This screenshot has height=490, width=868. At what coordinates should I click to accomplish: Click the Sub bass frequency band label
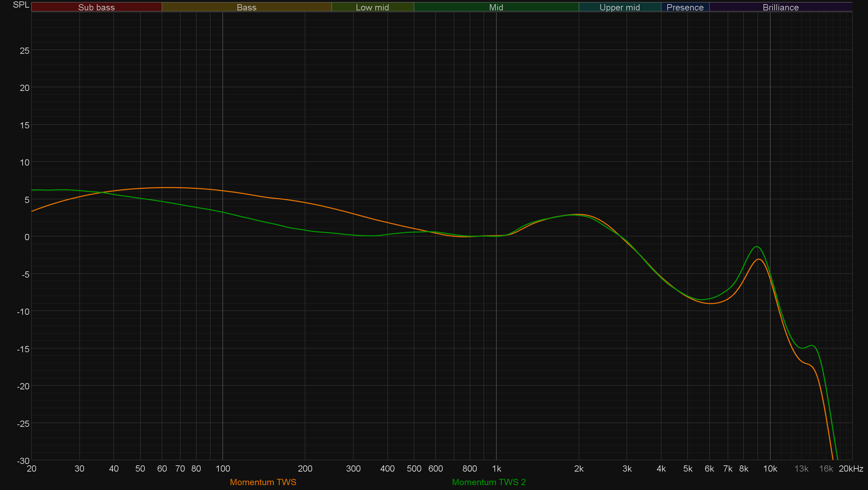coord(96,7)
